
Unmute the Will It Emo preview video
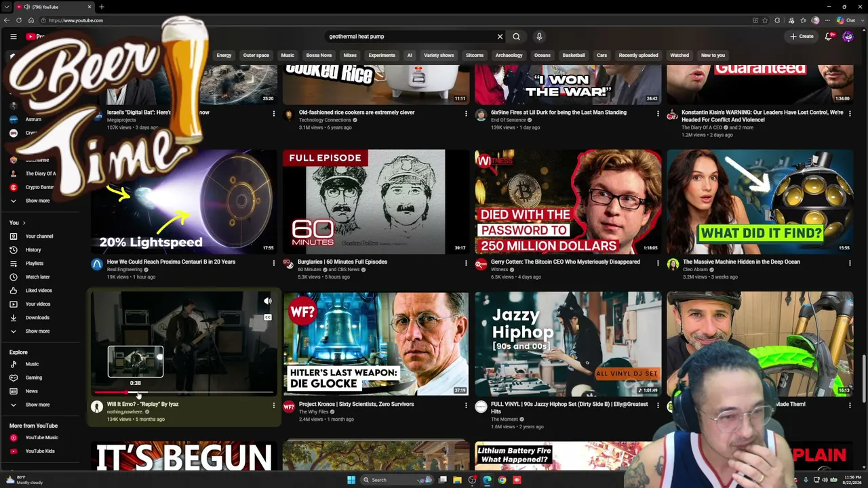(268, 302)
